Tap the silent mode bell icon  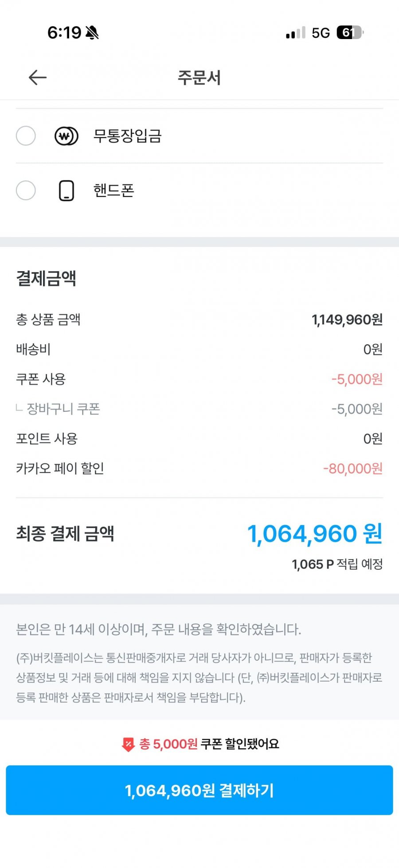[x=92, y=33]
